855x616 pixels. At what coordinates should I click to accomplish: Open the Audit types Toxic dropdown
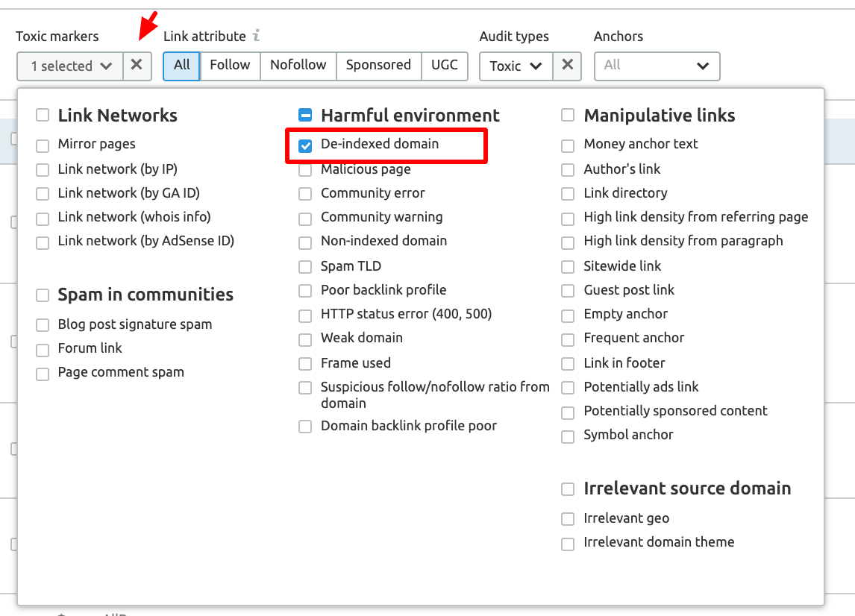pyautogui.click(x=516, y=66)
